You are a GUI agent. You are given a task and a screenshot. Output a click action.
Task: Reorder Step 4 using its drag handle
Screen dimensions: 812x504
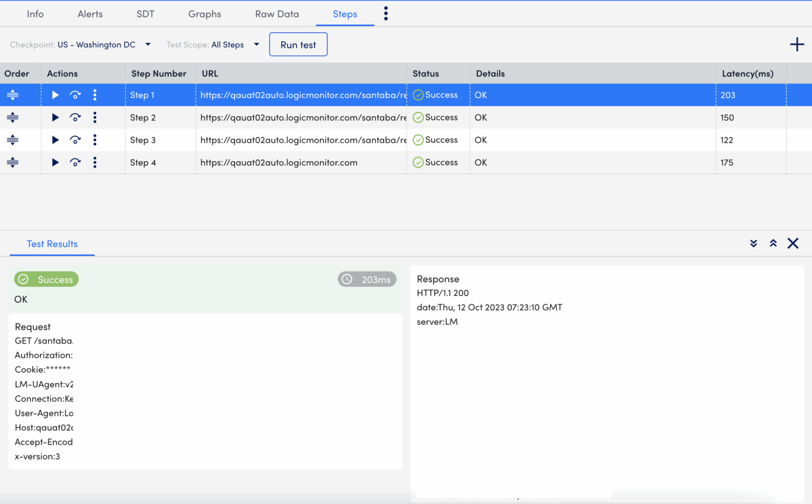click(13, 162)
